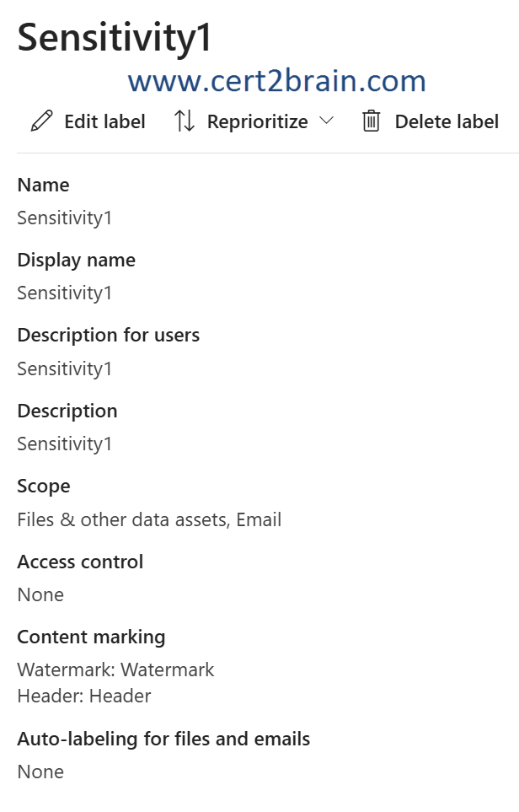
Task: Click the Access control heading
Action: (x=80, y=562)
